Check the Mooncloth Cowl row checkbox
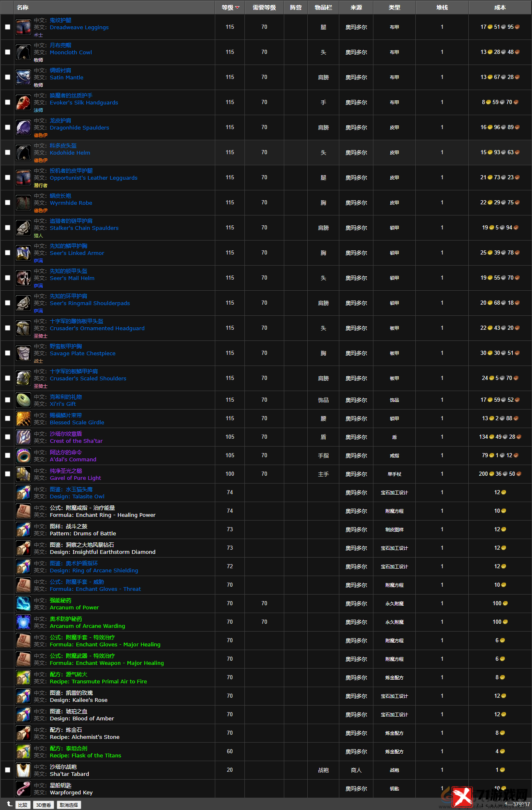532x810 pixels. (x=7, y=52)
